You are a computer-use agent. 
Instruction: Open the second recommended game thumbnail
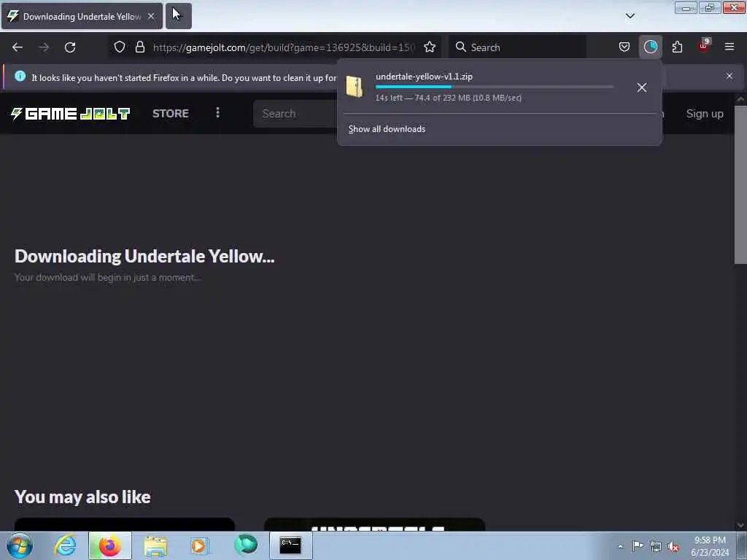click(374, 524)
